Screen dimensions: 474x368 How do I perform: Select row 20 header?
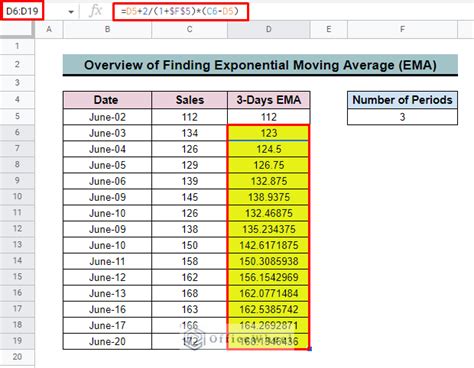coord(17,357)
